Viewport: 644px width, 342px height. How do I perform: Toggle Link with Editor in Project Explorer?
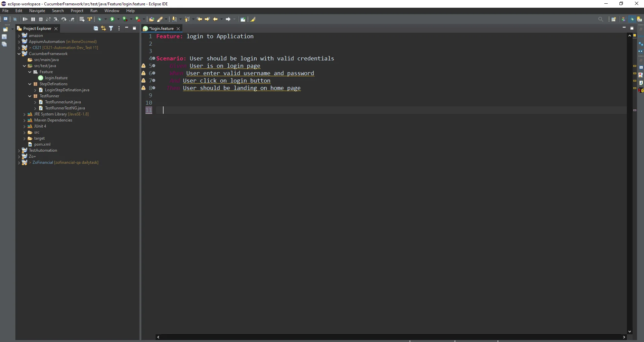click(103, 29)
